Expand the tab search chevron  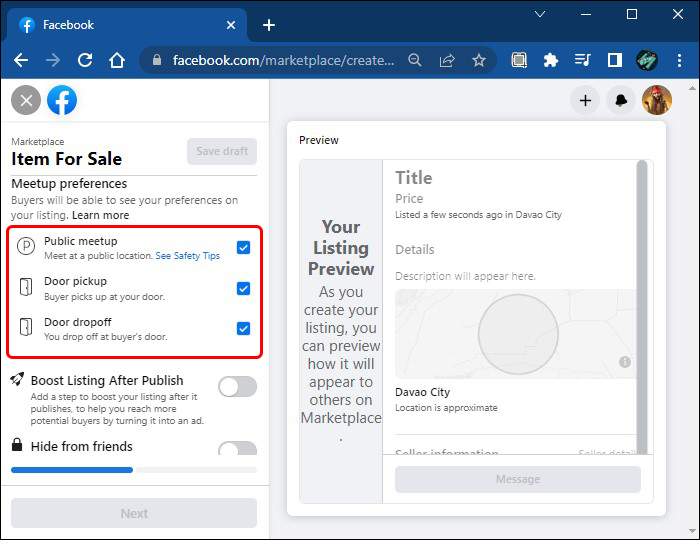(x=540, y=15)
